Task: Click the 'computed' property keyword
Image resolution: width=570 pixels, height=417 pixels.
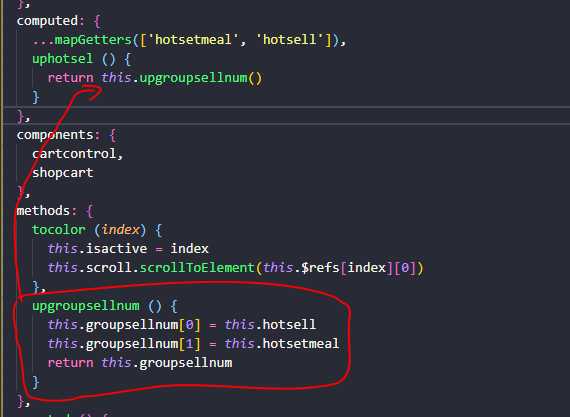Action: pyautogui.click(x=47, y=21)
